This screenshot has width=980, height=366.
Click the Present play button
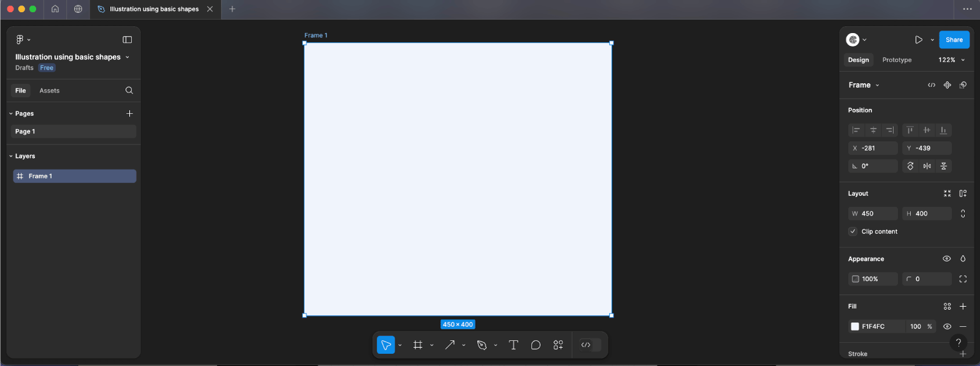[919, 40]
